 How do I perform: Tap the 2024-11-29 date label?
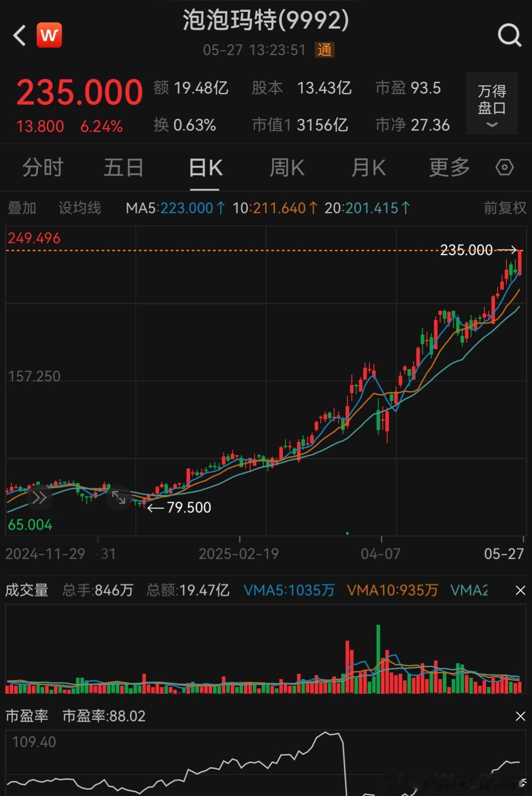point(45,554)
